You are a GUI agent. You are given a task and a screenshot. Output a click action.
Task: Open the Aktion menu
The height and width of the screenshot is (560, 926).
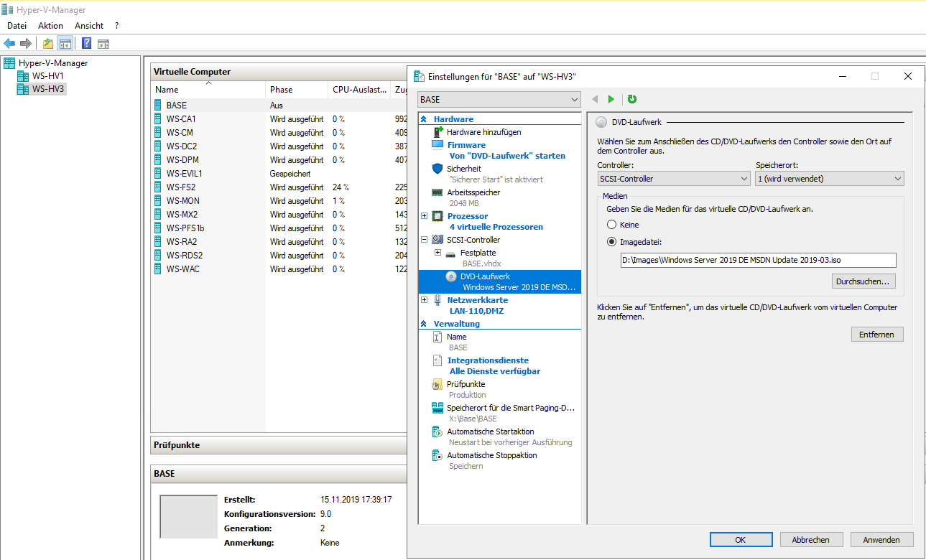(x=51, y=25)
